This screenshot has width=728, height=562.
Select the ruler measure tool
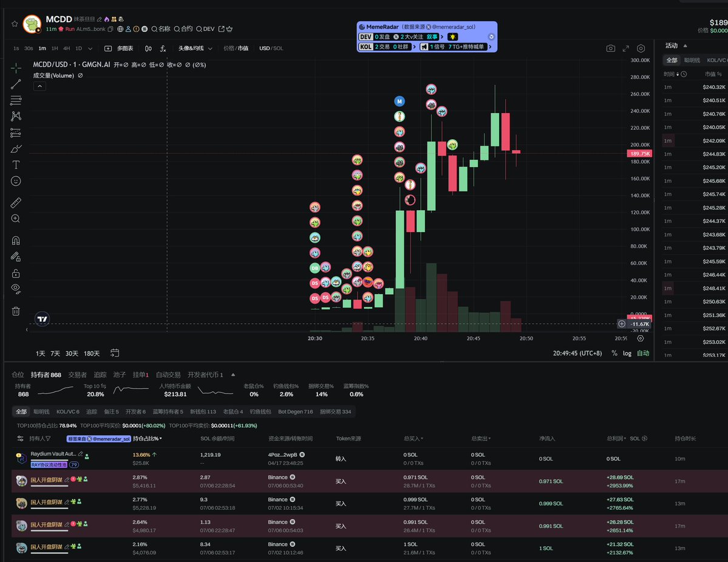click(16, 202)
